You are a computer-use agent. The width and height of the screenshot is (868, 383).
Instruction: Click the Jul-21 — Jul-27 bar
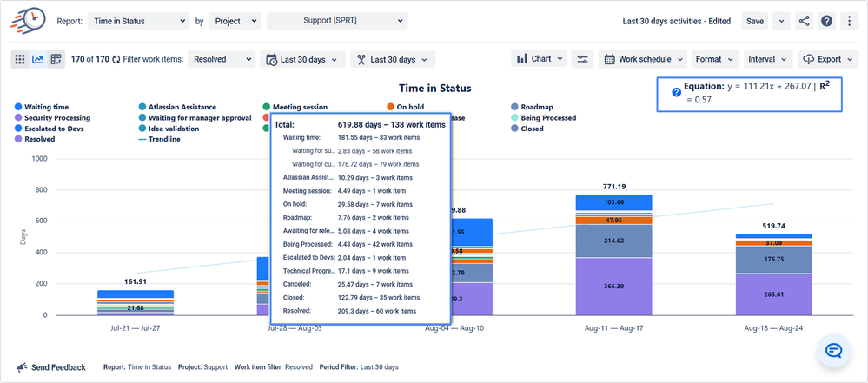136,303
